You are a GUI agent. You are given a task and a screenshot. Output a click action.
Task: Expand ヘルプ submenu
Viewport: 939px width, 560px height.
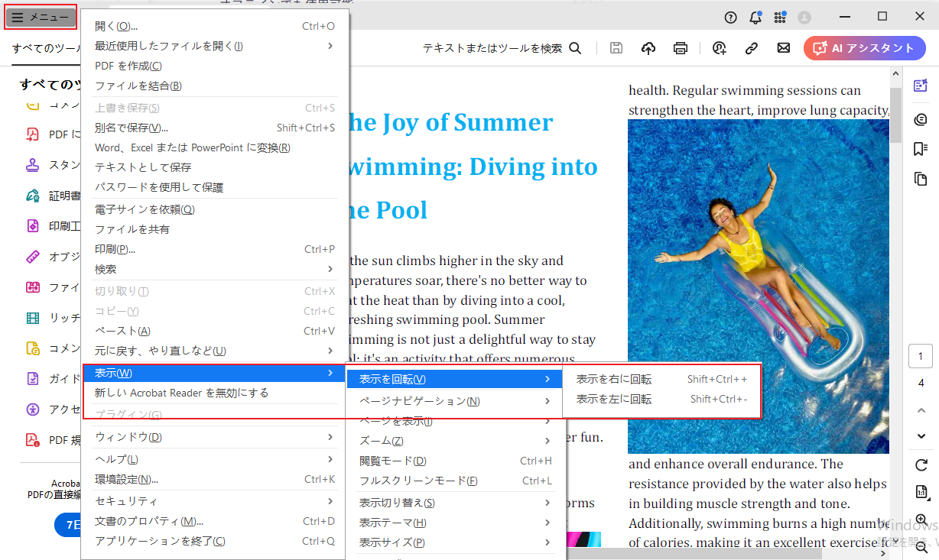(x=215, y=459)
